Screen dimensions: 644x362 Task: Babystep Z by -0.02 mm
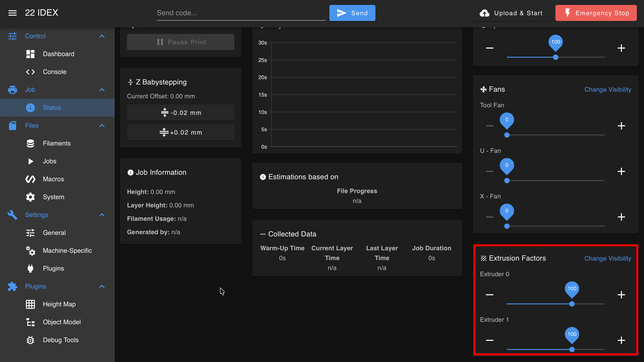point(180,113)
